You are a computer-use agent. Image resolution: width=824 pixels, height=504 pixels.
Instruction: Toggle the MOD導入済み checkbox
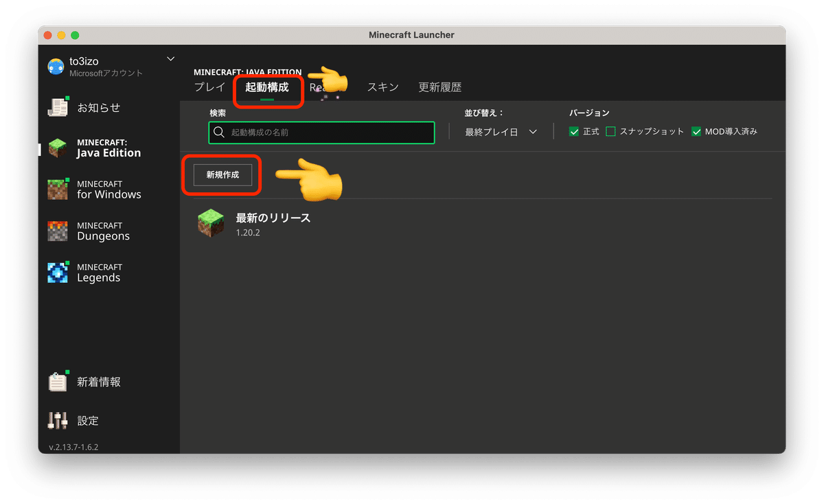pos(696,132)
